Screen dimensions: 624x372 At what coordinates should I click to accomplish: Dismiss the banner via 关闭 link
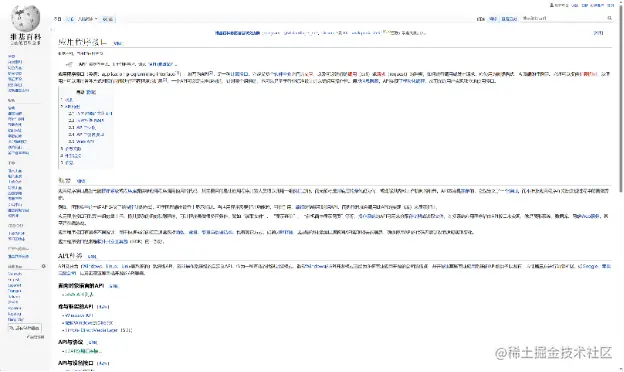pyautogui.click(x=598, y=33)
